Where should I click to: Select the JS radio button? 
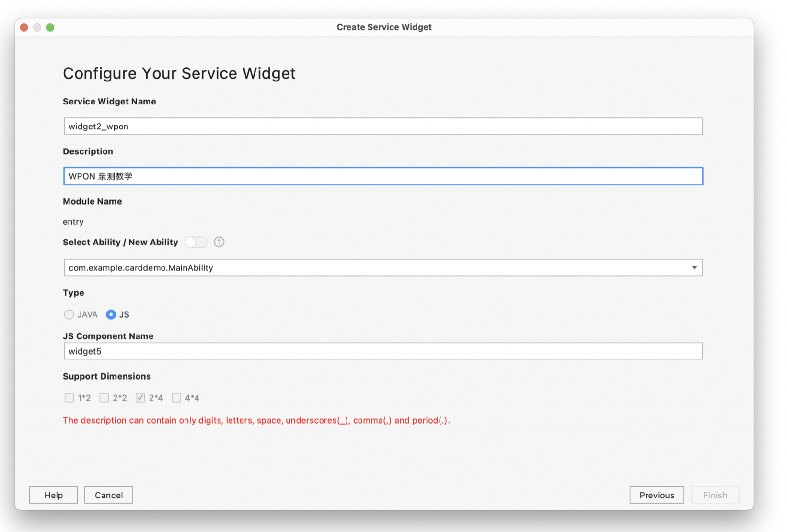[x=111, y=314]
